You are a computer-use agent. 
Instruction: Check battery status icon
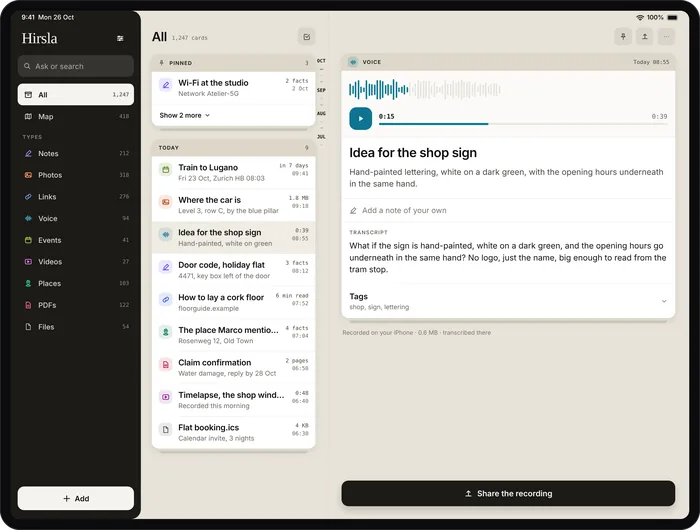click(672, 17)
